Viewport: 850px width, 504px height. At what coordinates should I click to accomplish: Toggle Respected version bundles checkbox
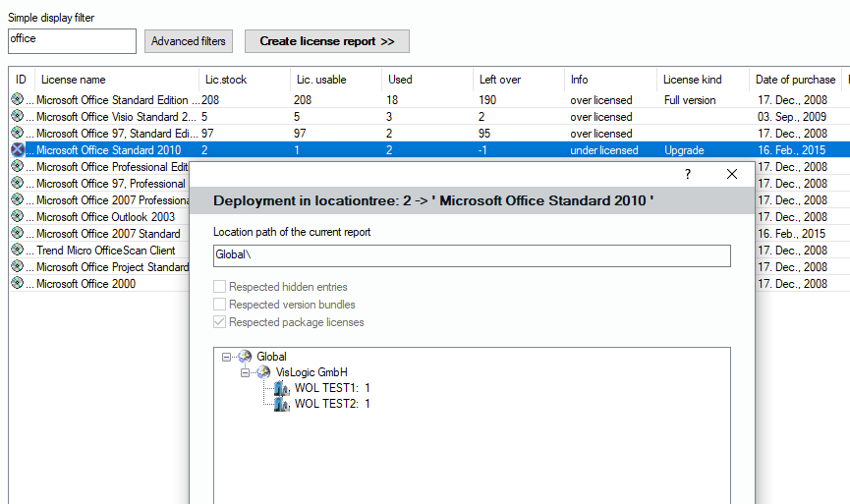click(x=220, y=305)
